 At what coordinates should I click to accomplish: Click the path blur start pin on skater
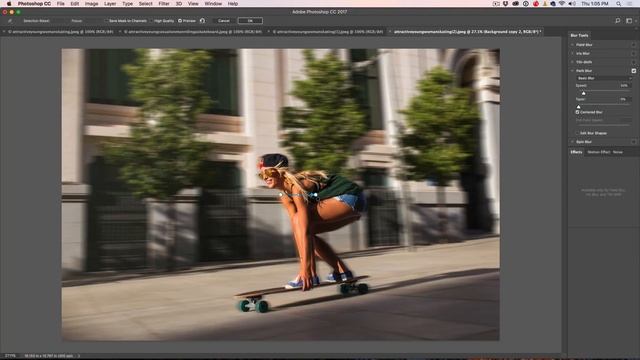tap(280, 195)
